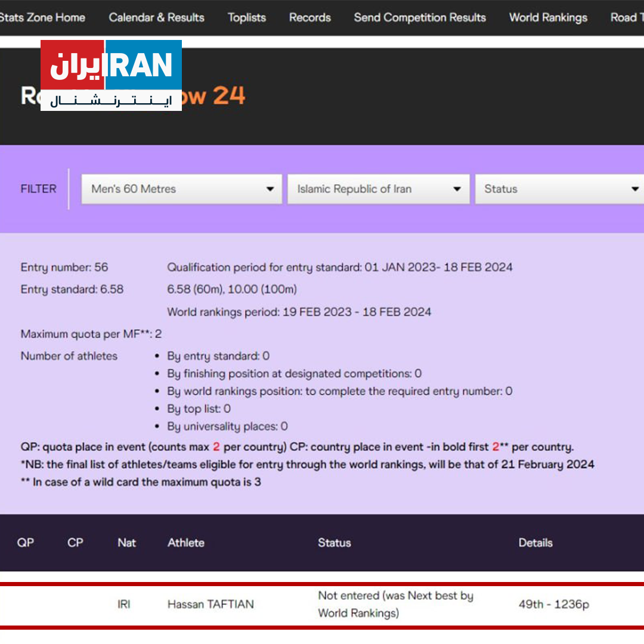Go to the Toplists section
The image size is (644, 644).
click(x=246, y=17)
